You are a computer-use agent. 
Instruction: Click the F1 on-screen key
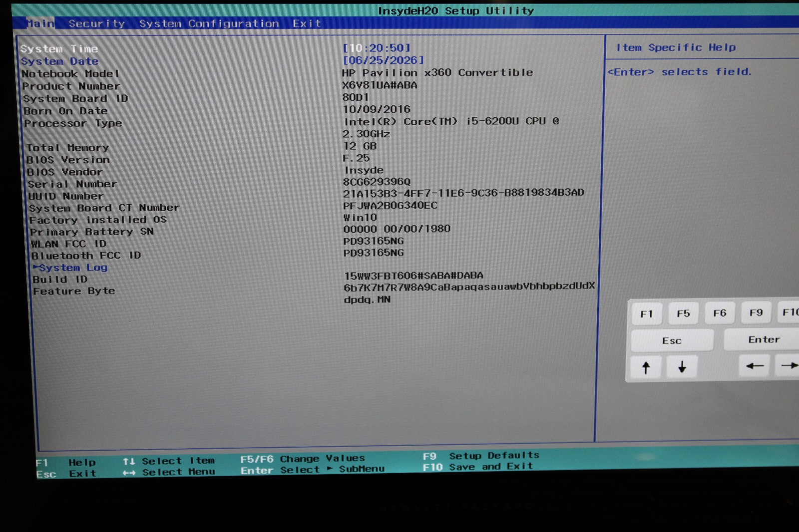point(647,314)
